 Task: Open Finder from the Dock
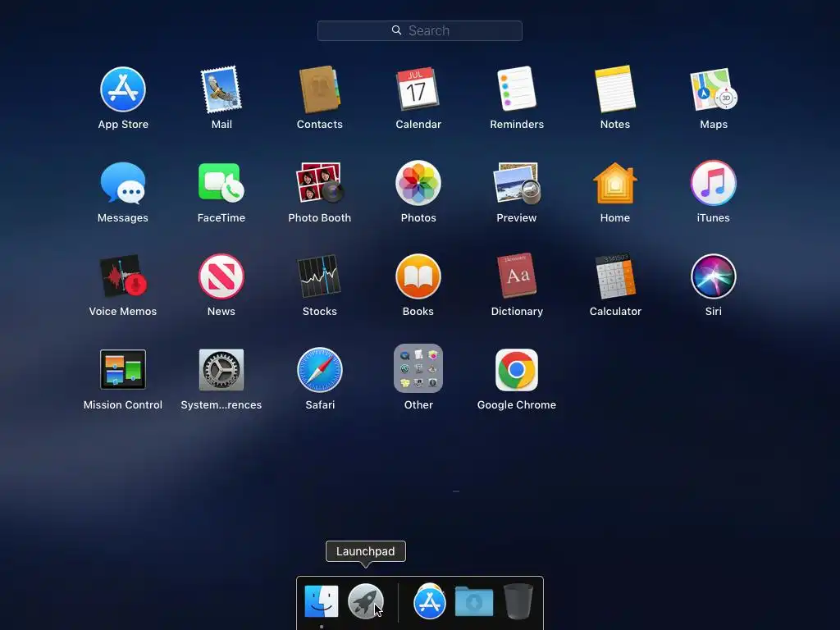tap(321, 601)
